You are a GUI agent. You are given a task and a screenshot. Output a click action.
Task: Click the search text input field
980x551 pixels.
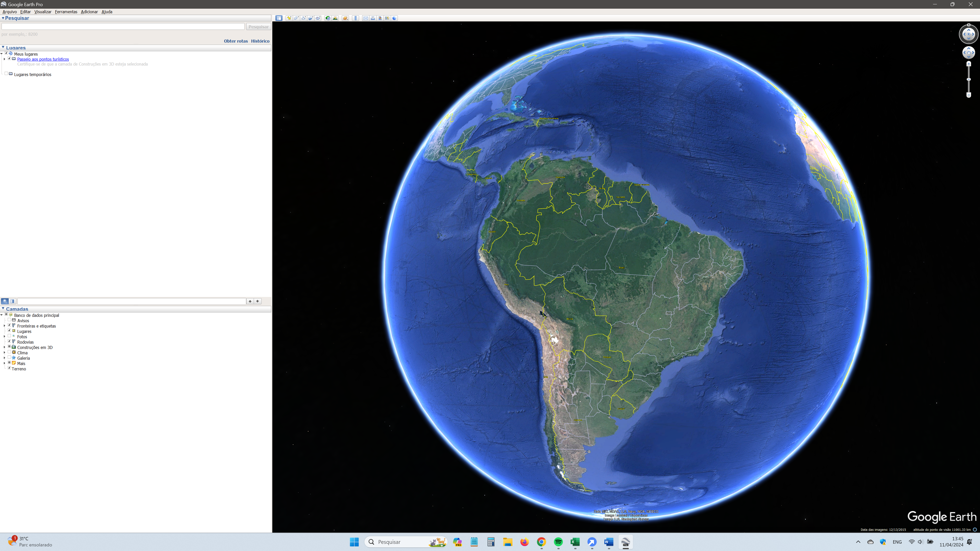point(123,27)
